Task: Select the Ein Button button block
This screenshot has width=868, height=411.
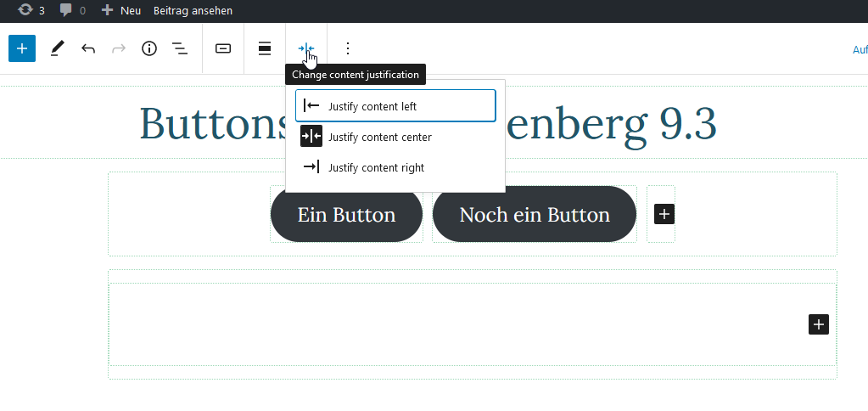Action: click(x=346, y=214)
